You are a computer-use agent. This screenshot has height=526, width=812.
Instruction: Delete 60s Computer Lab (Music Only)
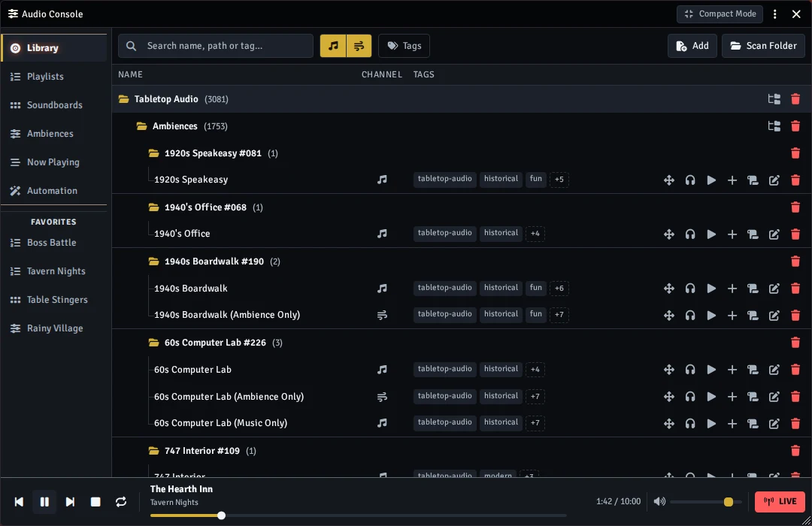point(795,424)
